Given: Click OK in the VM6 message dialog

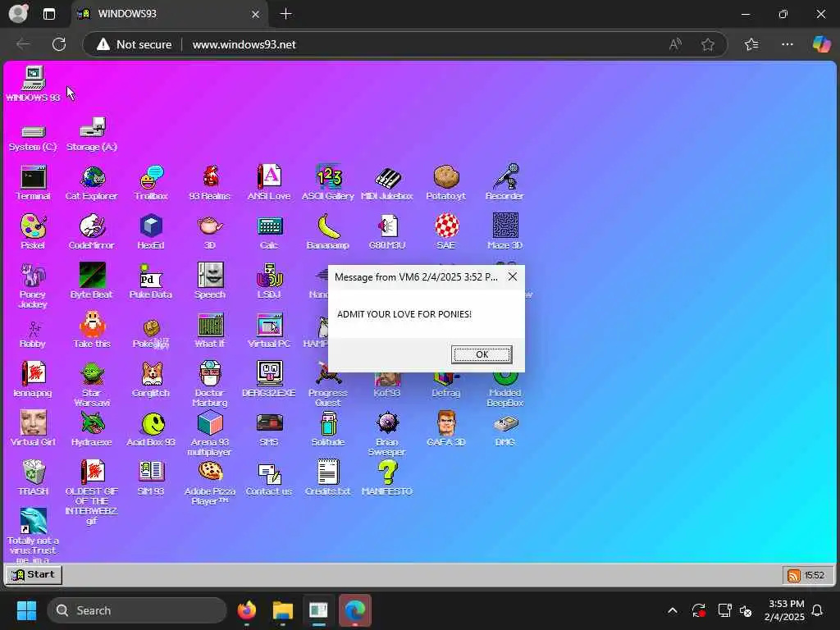Looking at the screenshot, I should pyautogui.click(x=482, y=354).
